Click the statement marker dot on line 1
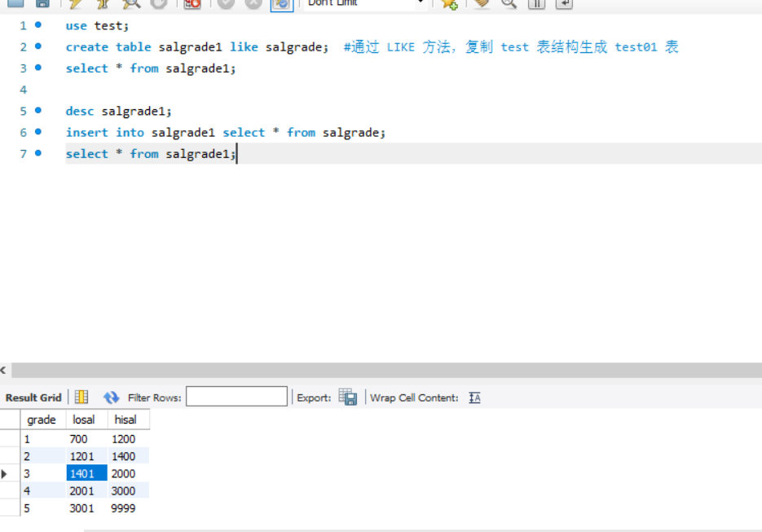Image resolution: width=762 pixels, height=532 pixels. coord(38,24)
